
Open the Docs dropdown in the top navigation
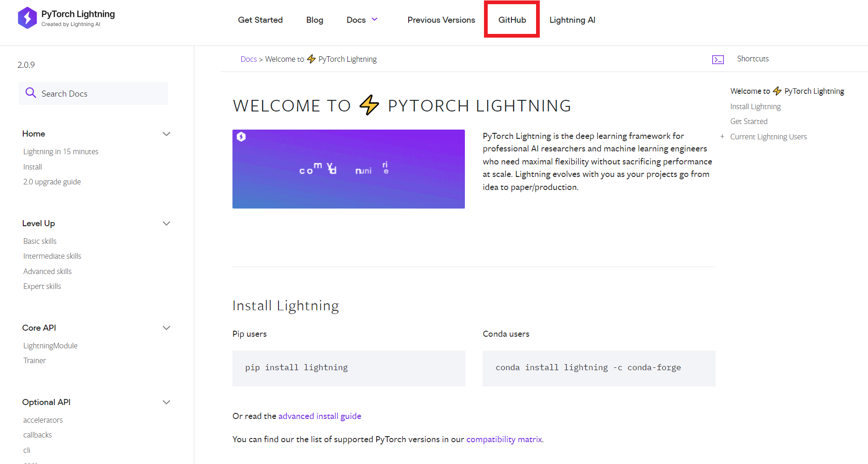pos(362,20)
